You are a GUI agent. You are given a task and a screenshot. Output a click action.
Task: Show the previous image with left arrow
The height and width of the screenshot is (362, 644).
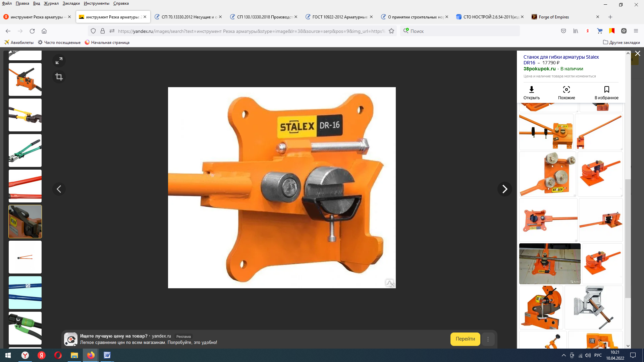59,189
